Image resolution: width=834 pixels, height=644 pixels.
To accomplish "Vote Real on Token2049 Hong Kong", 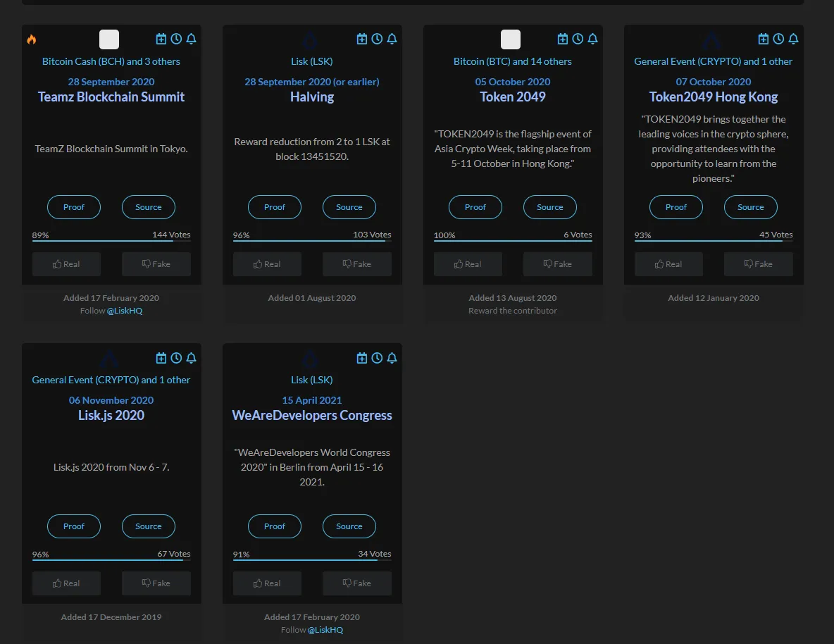I will (668, 264).
